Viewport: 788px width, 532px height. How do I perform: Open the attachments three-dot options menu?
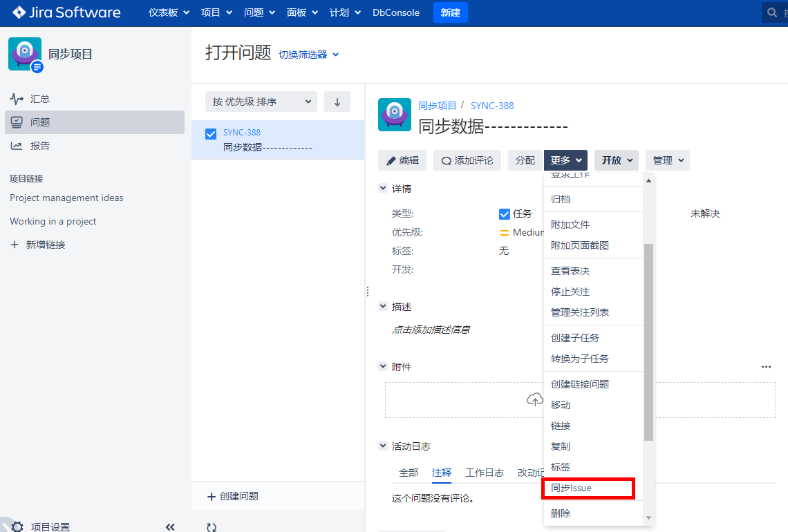(766, 367)
